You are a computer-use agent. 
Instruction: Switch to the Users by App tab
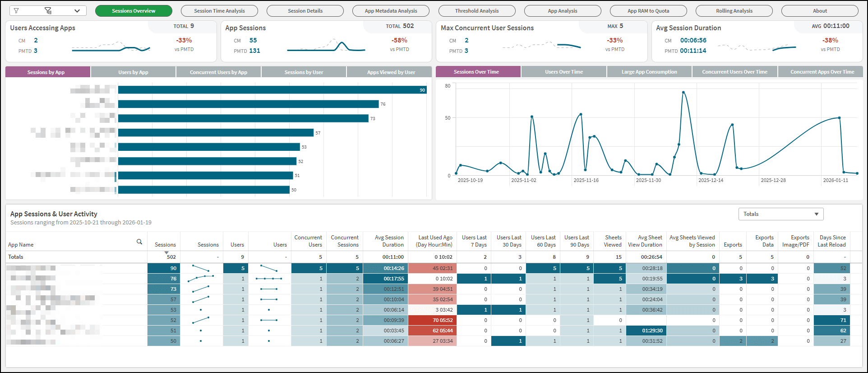point(133,72)
